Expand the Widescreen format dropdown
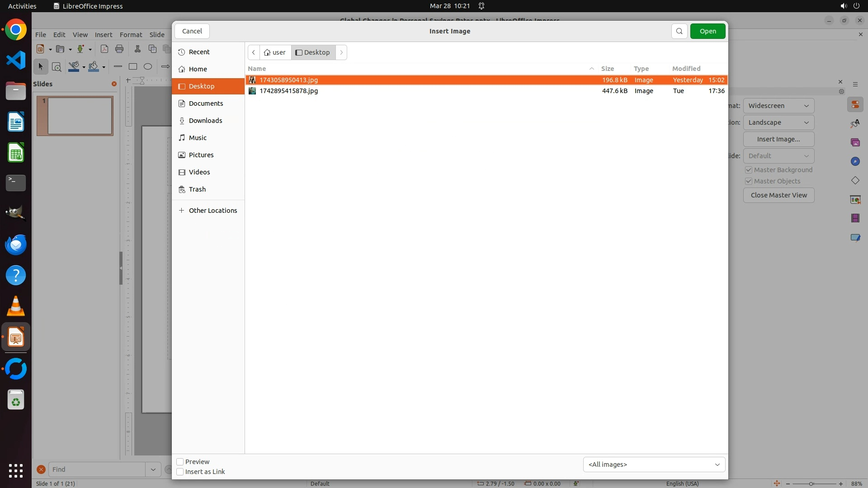 (778, 106)
